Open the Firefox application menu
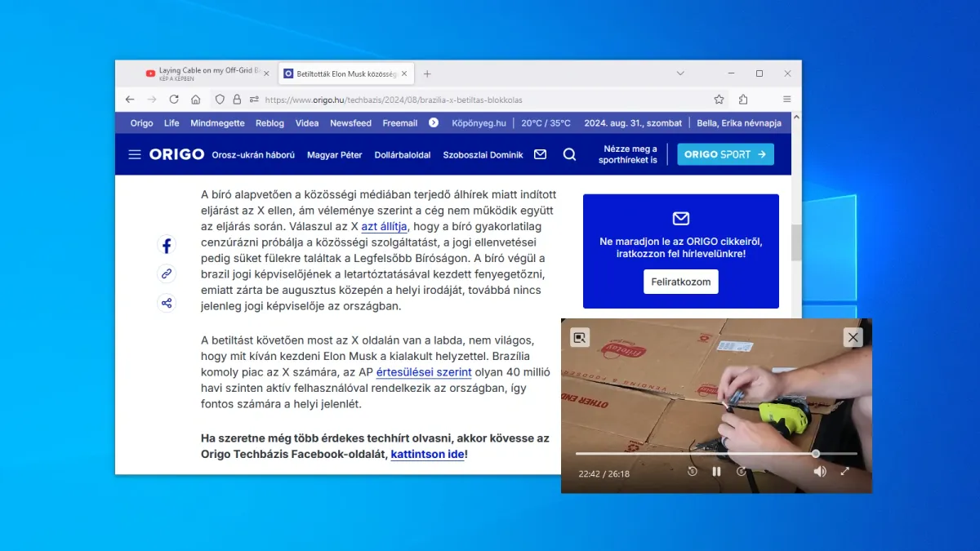980x551 pixels. tap(786, 100)
